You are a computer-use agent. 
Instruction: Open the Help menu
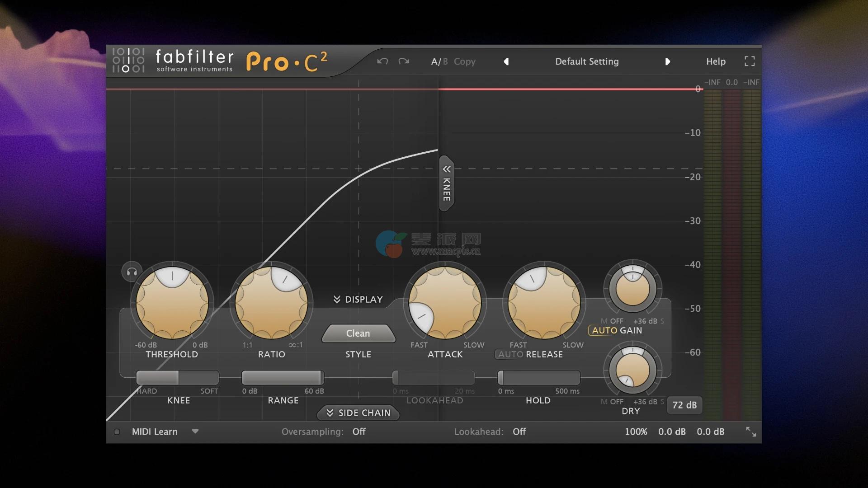tap(716, 61)
